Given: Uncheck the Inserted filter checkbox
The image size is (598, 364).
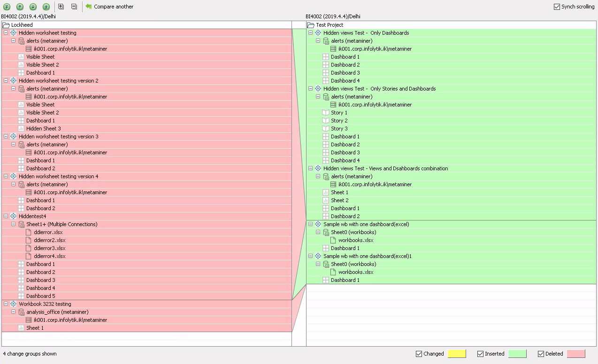Looking at the screenshot, I should 481,354.
